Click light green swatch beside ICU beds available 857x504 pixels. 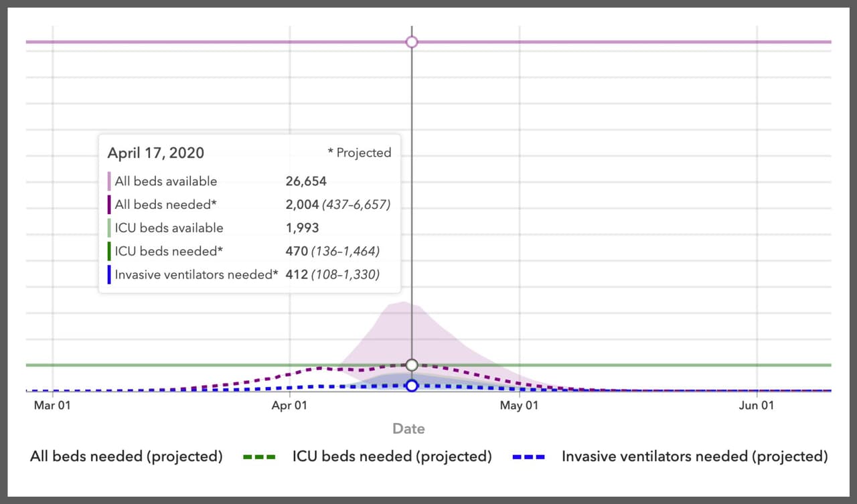point(109,228)
